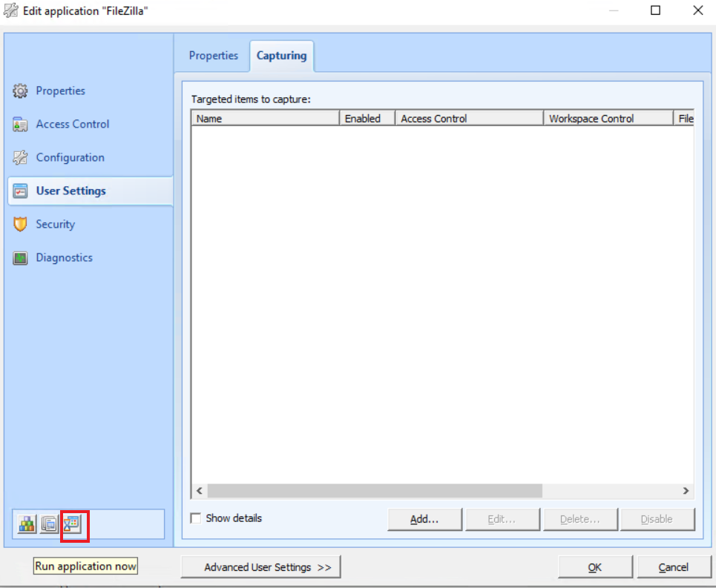Select User Settings in the sidebar
Viewport: 716px width, 588px height.
coord(91,191)
